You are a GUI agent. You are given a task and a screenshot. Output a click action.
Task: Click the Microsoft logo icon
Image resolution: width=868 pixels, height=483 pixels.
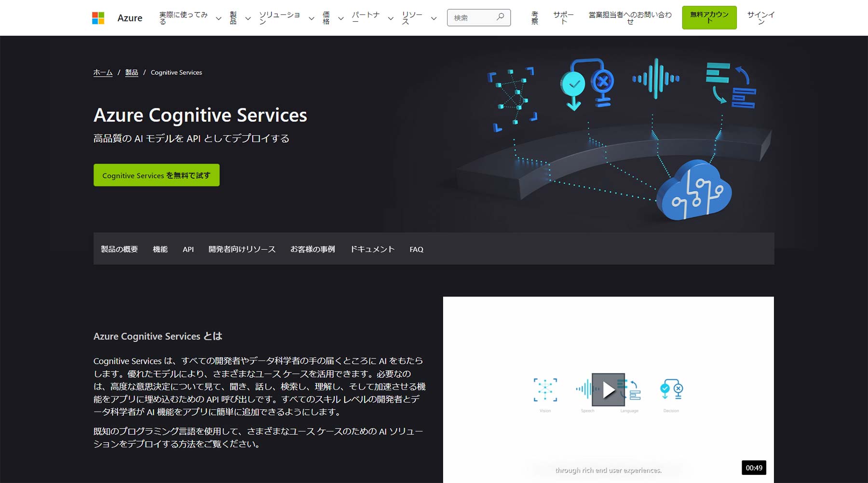98,18
